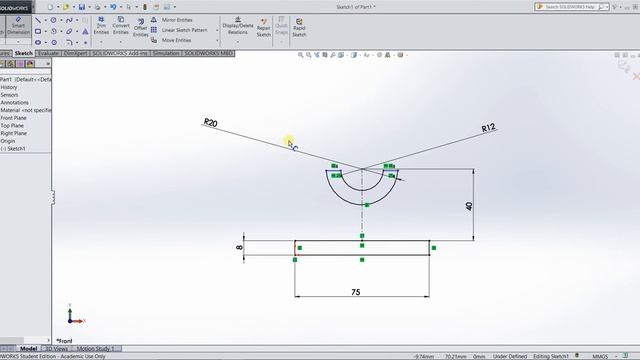Click Move Entities
Viewport: 640px width, 360px height.
pos(171,40)
